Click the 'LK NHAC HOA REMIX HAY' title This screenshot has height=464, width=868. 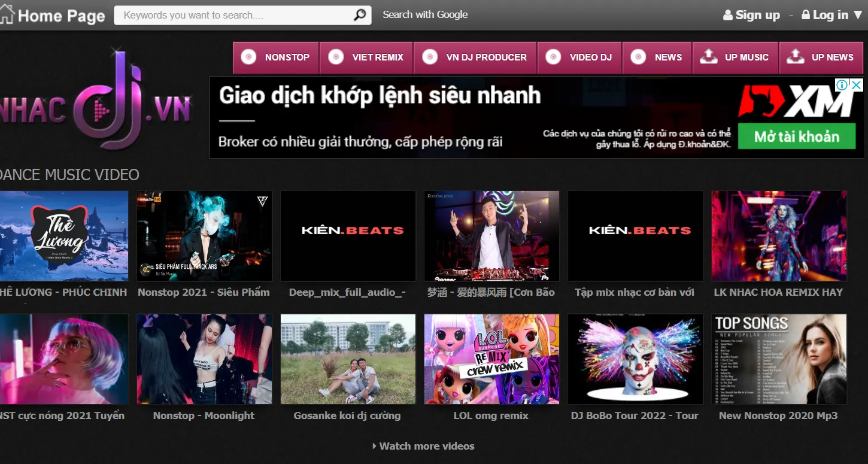coord(778,292)
